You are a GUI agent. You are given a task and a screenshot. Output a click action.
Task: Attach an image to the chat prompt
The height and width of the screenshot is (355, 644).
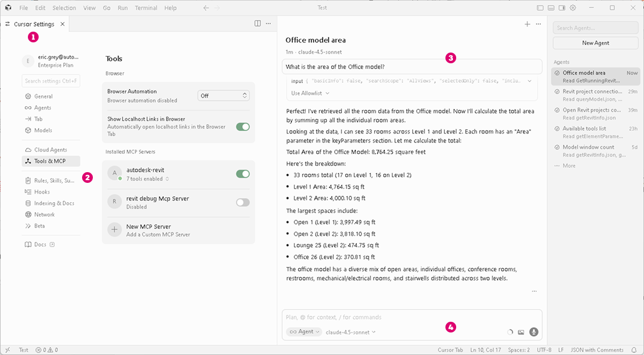click(x=521, y=332)
